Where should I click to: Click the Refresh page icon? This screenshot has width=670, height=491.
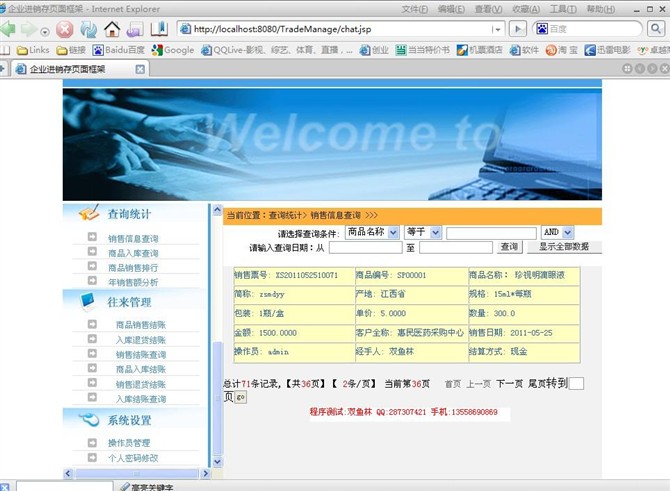coord(88,29)
